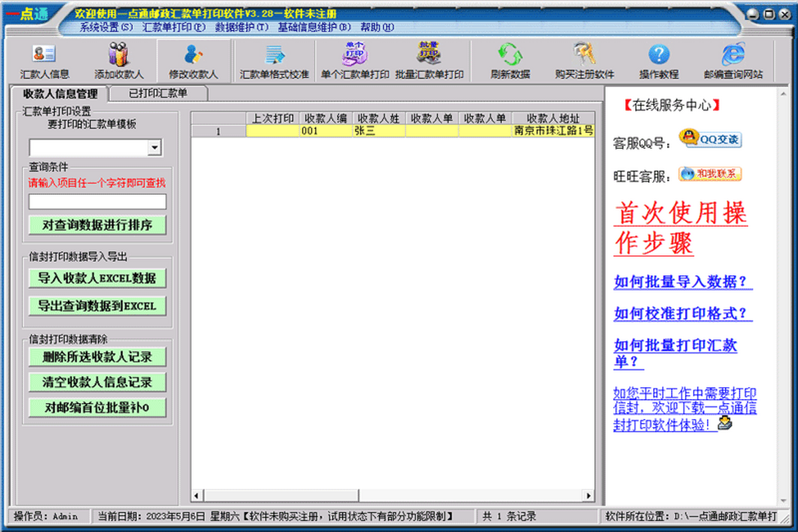Click the 修改收款人 toolbar icon
This screenshot has width=798, height=532.
click(194, 61)
